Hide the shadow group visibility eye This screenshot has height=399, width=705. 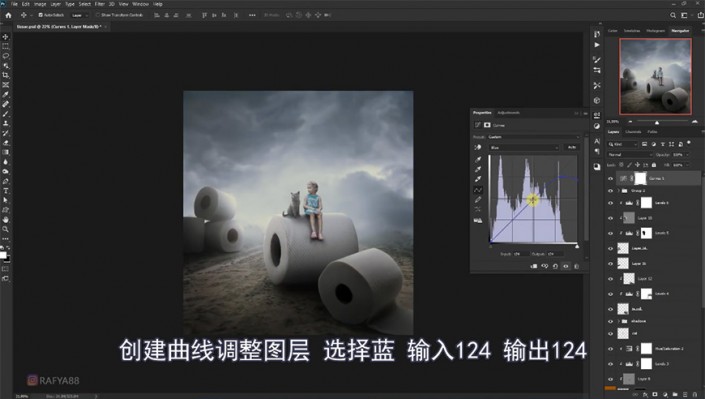click(x=611, y=321)
